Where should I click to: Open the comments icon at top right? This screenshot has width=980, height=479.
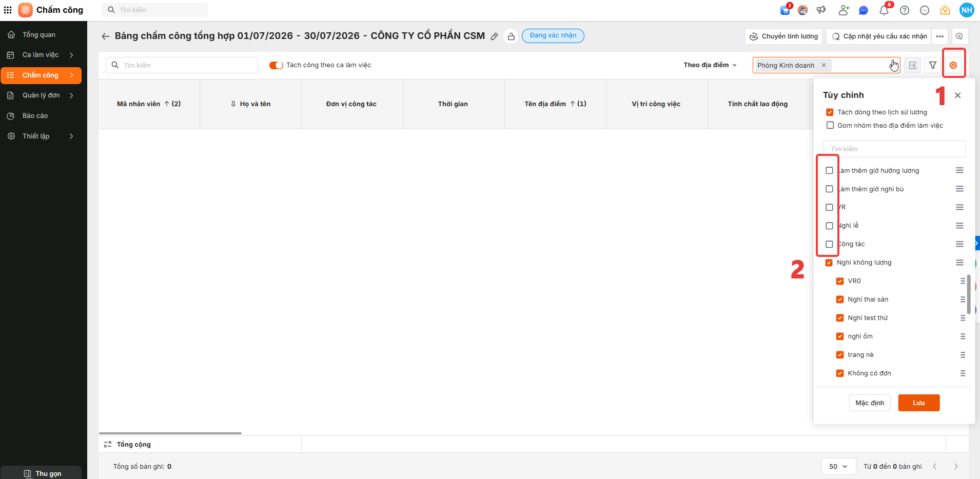(x=959, y=36)
